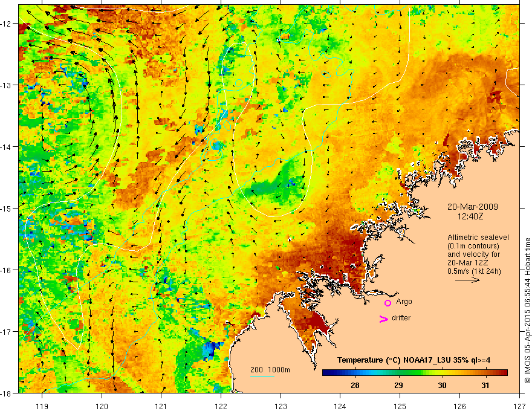The width and height of the screenshot is (532, 411).
Task: Click the 126 longitude axis label
Action: (x=459, y=406)
